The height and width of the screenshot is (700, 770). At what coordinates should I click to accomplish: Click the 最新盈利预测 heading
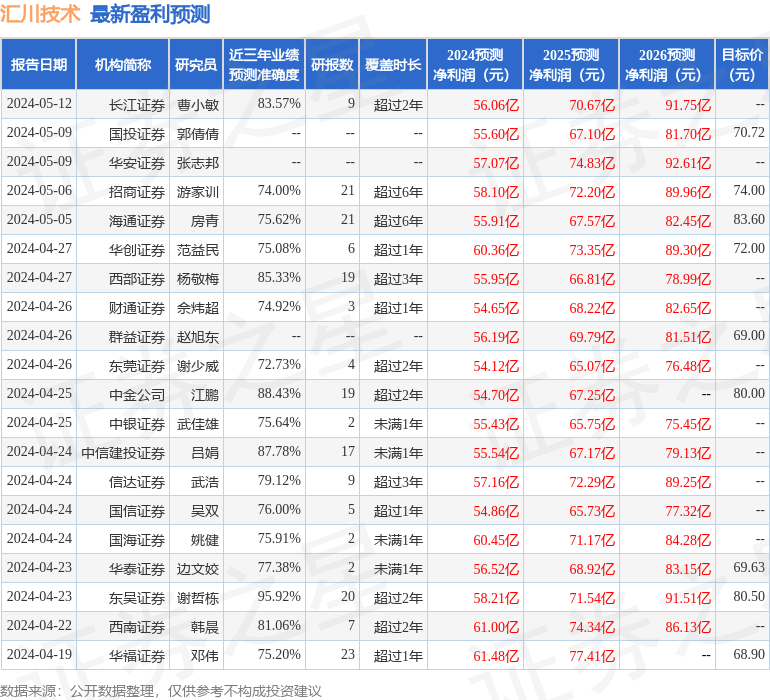150,14
